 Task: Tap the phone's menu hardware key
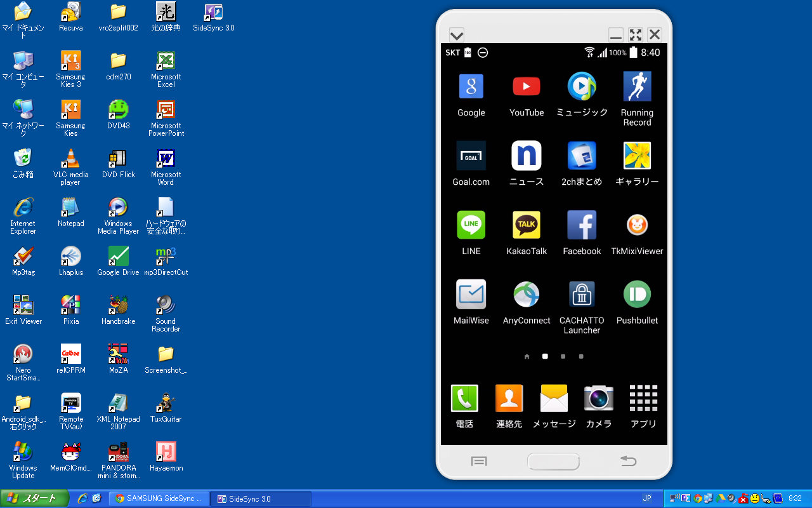pos(479,462)
